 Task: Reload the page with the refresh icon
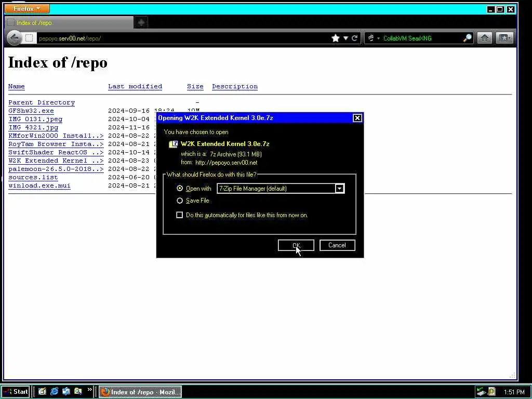click(354, 38)
